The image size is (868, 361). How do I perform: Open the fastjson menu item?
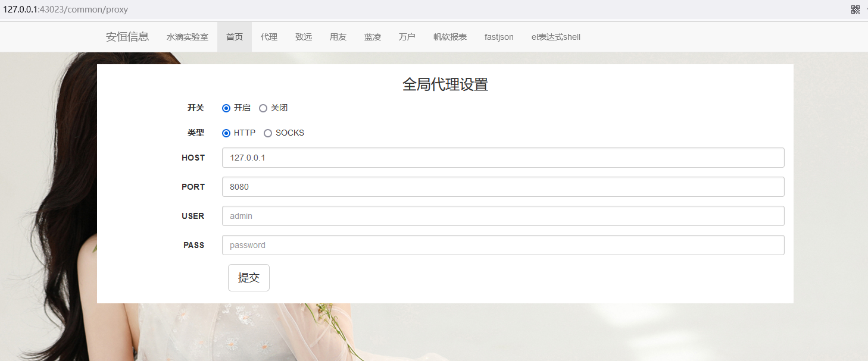[499, 37]
